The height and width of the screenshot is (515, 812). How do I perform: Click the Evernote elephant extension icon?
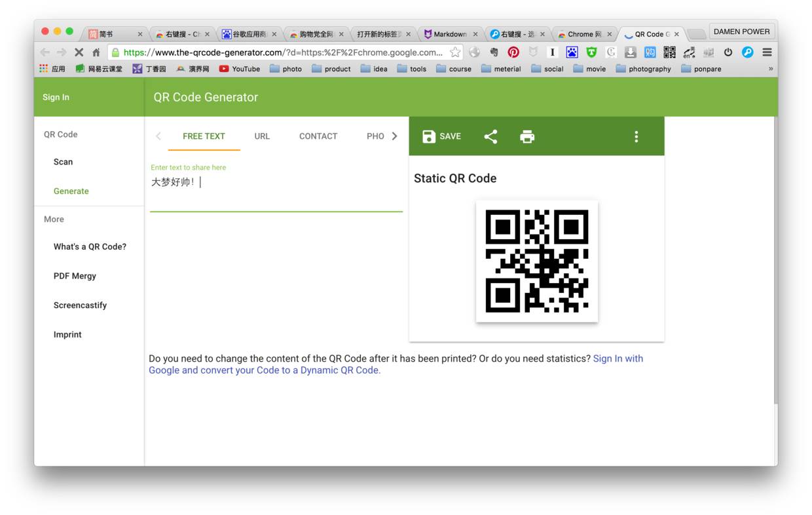click(x=494, y=52)
